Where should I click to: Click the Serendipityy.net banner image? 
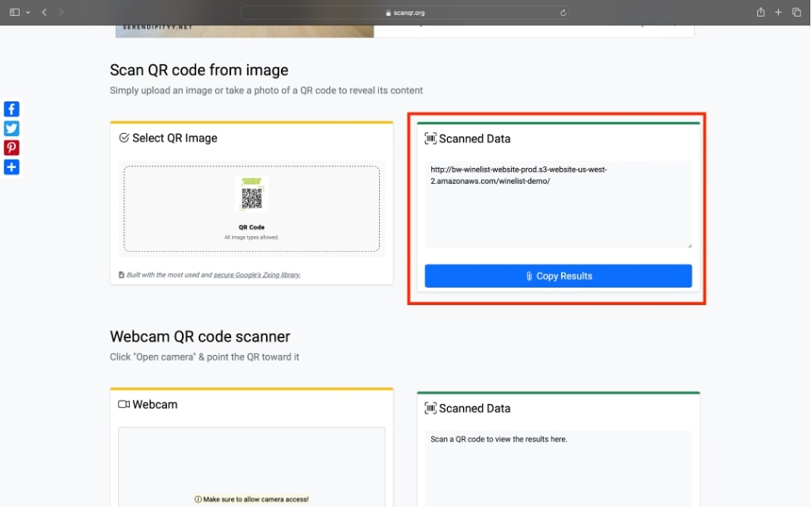coord(244,31)
